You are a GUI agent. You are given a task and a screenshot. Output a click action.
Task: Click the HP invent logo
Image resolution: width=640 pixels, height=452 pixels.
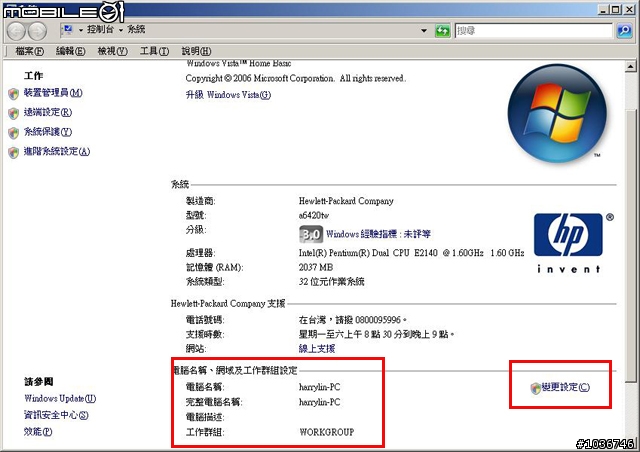point(573,243)
